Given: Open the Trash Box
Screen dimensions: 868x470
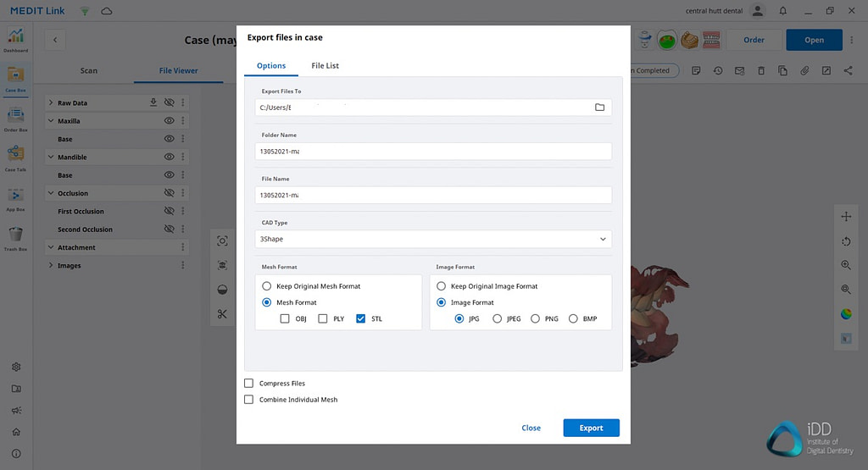Looking at the screenshot, I should 15,236.
